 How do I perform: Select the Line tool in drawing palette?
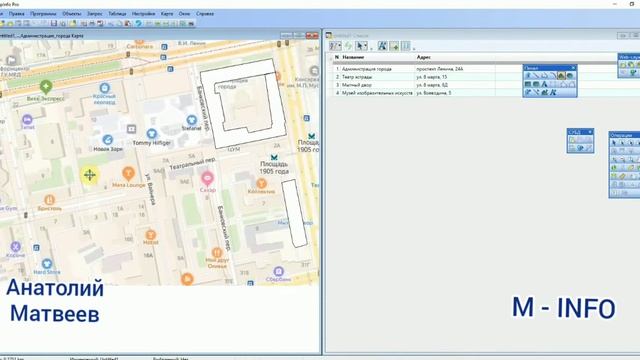click(x=536, y=76)
